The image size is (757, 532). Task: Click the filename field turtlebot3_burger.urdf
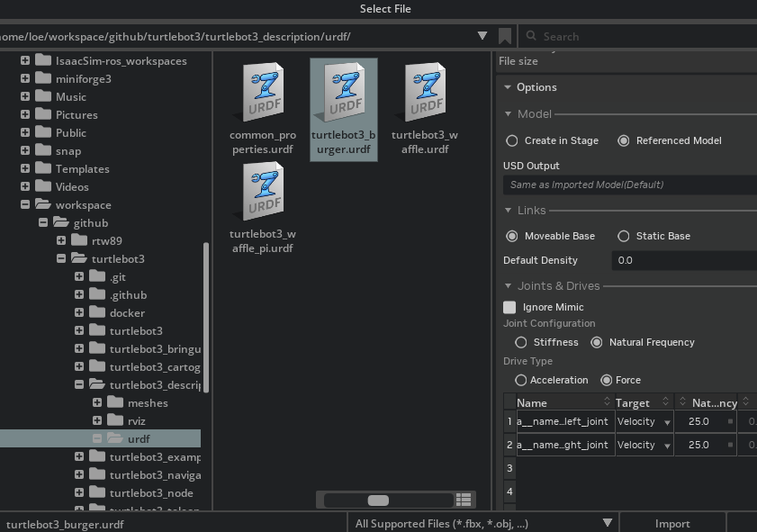173,524
